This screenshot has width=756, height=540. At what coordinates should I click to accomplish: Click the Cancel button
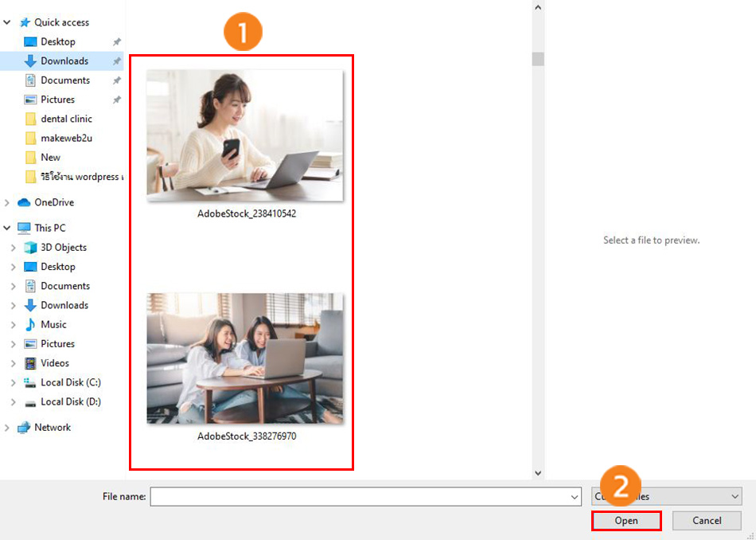(707, 521)
